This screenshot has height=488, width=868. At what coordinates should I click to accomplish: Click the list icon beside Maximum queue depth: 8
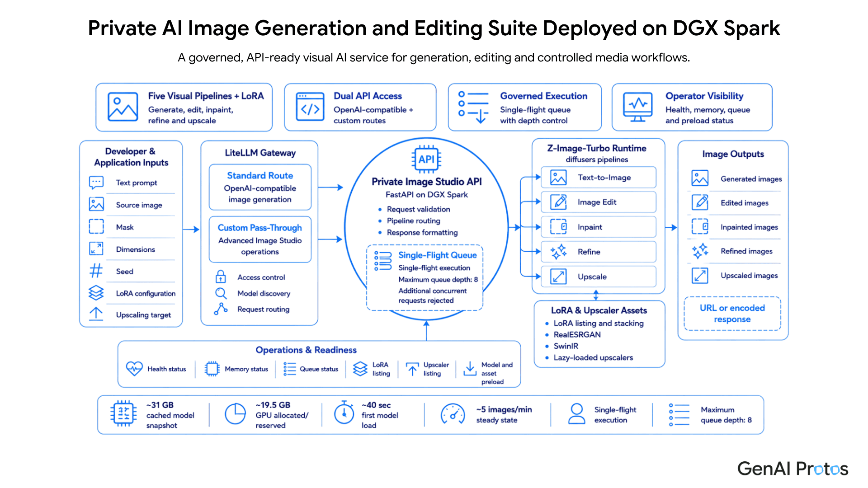[x=679, y=414]
